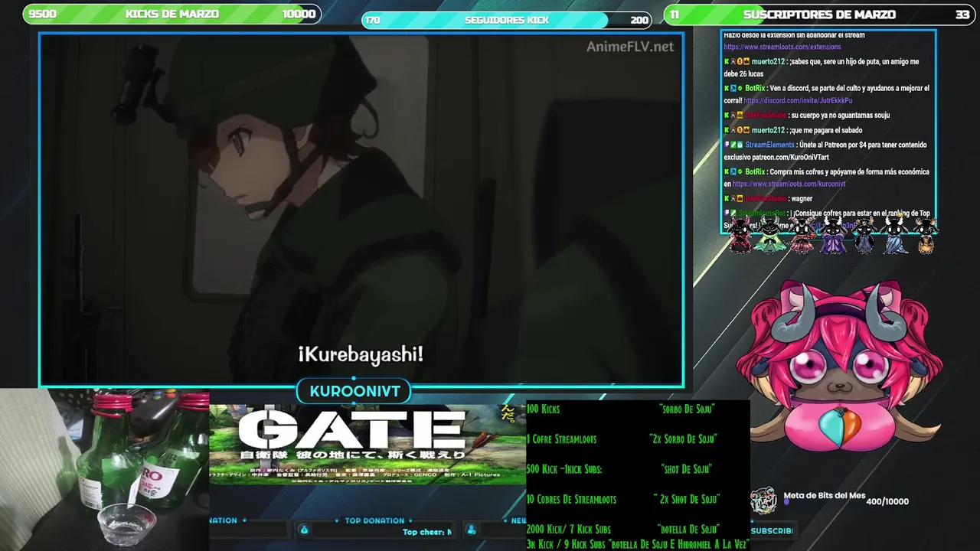Click the webcam feed with soju bottles
Viewport: 980px width, 551px height.
click(x=104, y=469)
